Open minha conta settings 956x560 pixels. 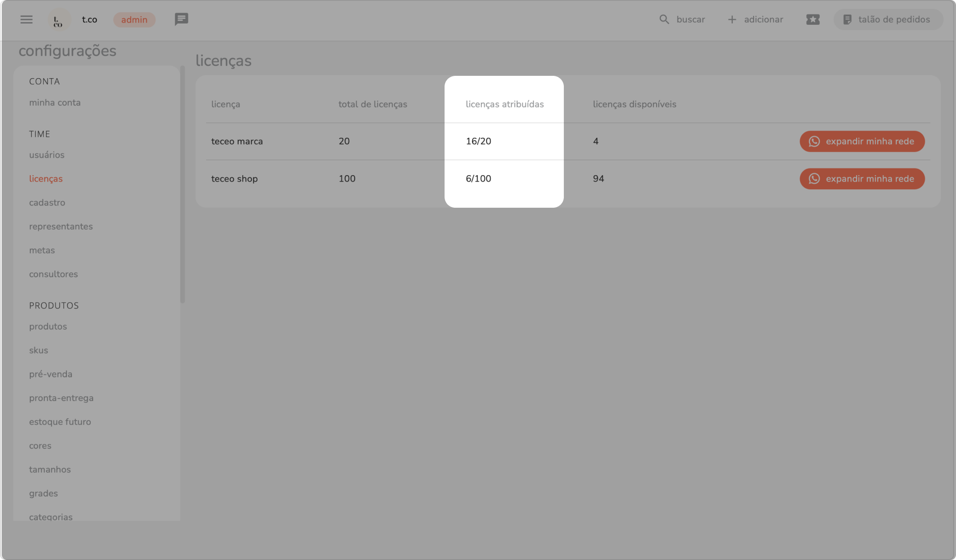[55, 103]
